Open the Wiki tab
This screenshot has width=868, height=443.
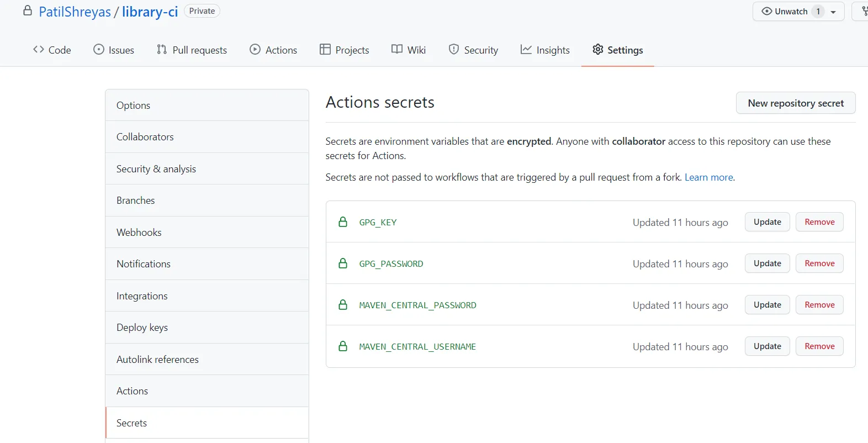pyautogui.click(x=409, y=50)
